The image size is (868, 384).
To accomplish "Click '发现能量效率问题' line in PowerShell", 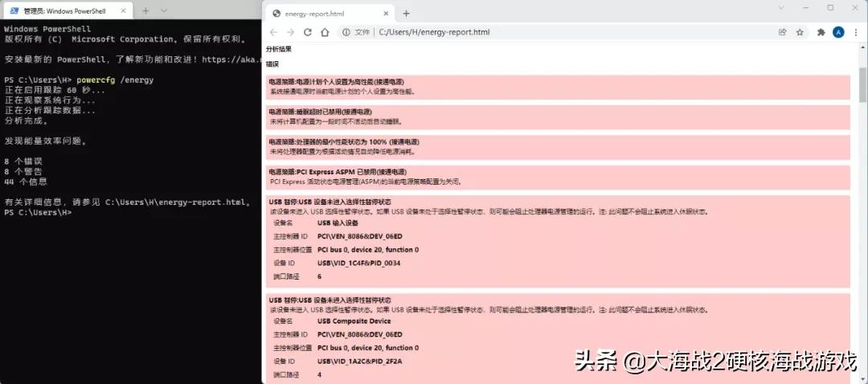I will tap(45, 141).
